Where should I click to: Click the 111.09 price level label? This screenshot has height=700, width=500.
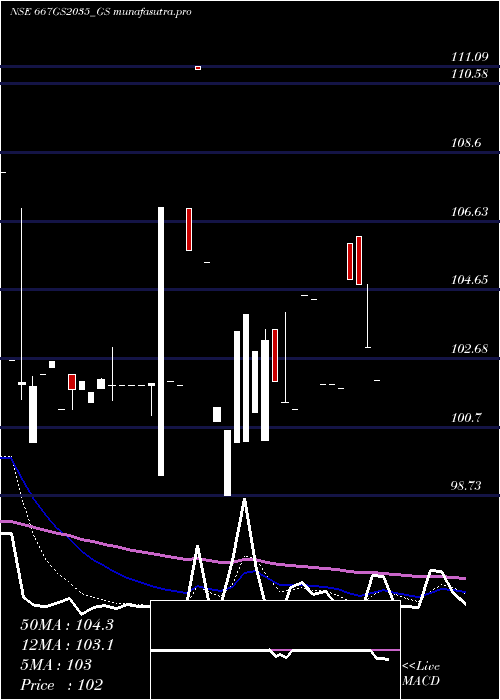469,57
